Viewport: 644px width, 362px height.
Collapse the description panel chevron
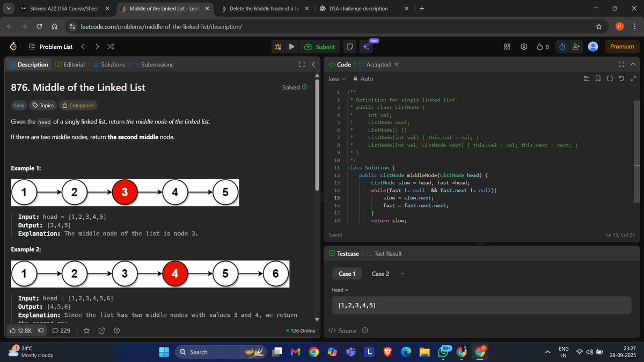coord(313,65)
